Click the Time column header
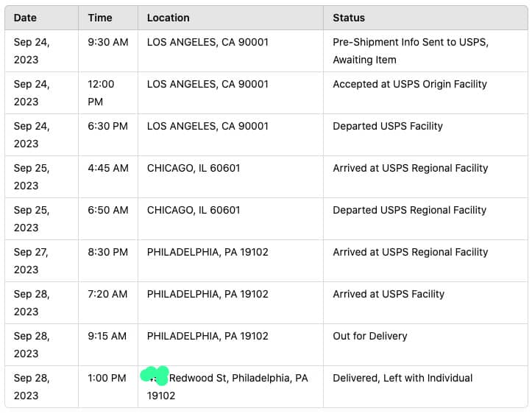 100,18
